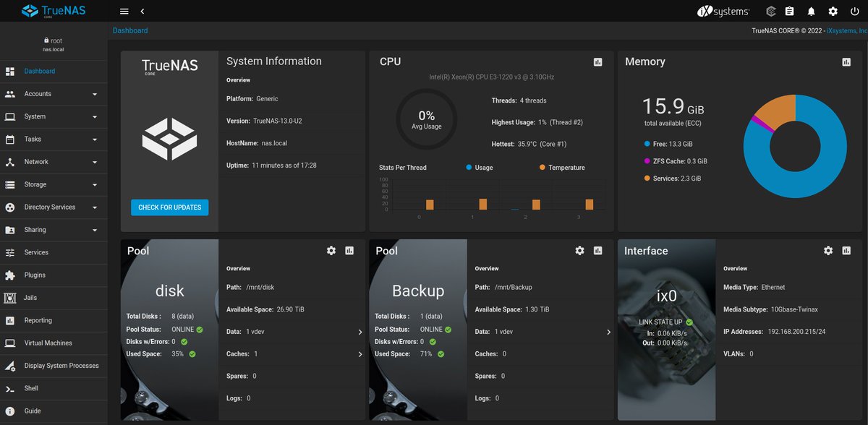Click the ix0 LINK STATE UP text

coord(660,322)
